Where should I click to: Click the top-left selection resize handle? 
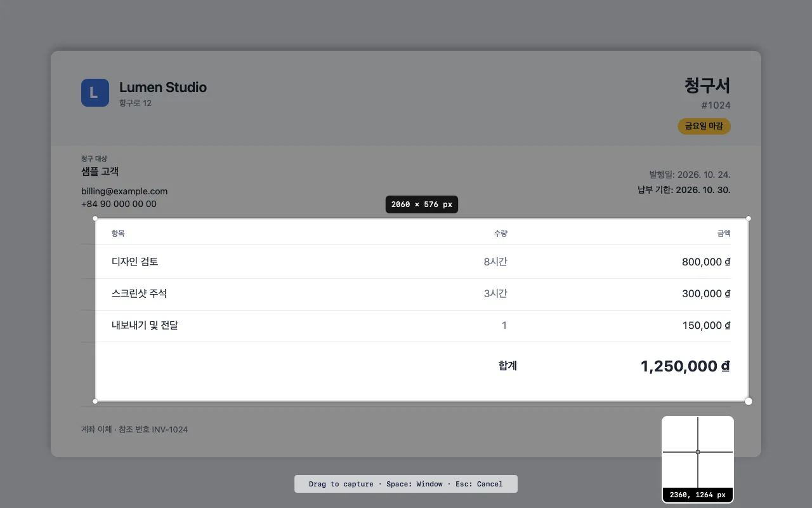95,218
